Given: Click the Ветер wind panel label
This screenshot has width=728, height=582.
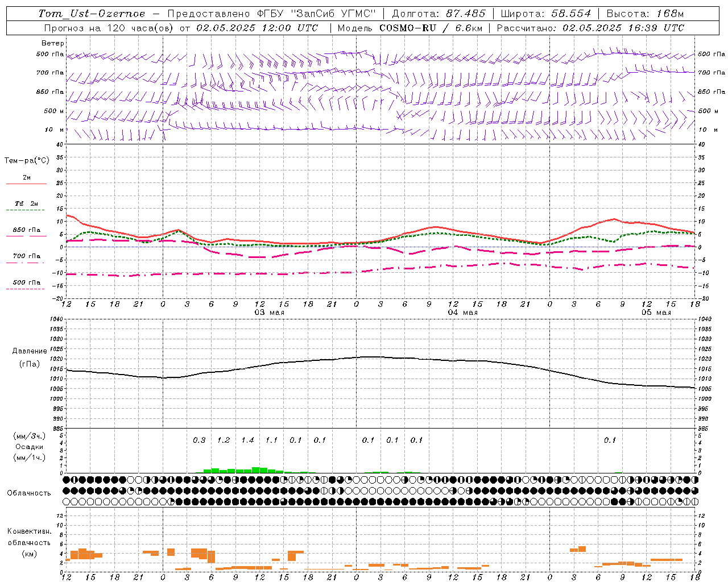Looking at the screenshot, I should (x=53, y=43).
